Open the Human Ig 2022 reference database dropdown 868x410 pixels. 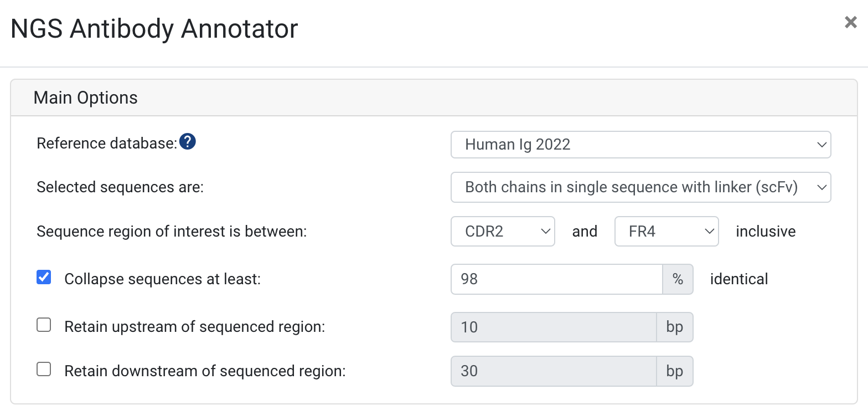click(641, 145)
